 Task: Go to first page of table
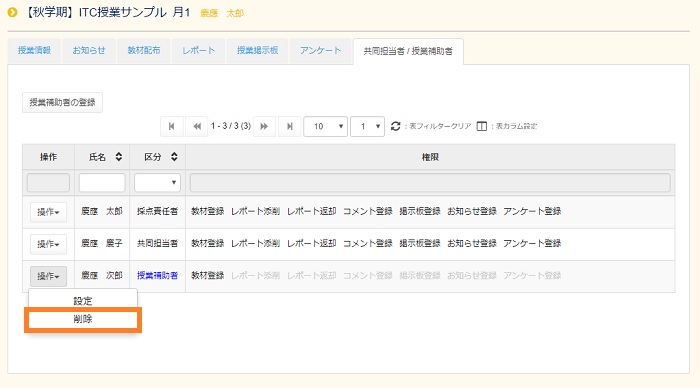171,126
